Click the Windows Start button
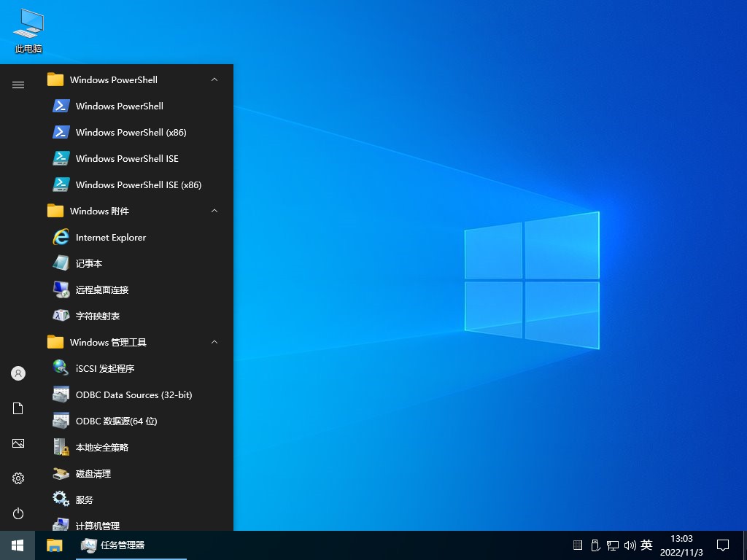 (x=18, y=545)
